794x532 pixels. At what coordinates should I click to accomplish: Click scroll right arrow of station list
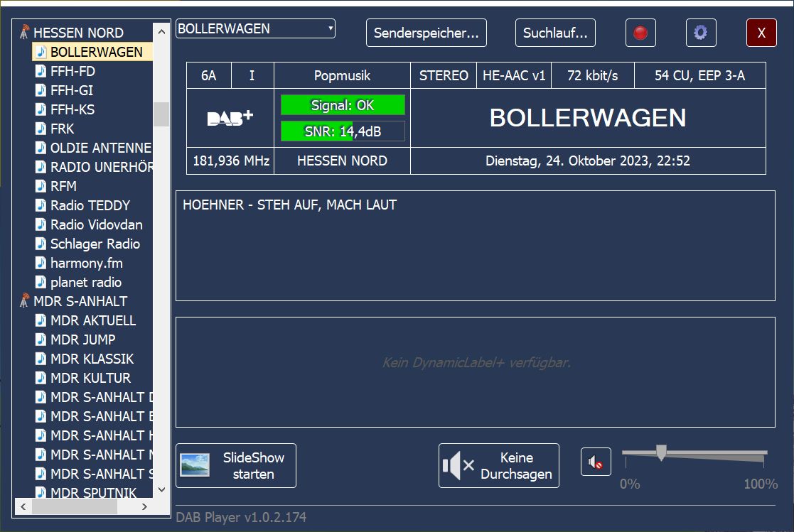click(144, 506)
